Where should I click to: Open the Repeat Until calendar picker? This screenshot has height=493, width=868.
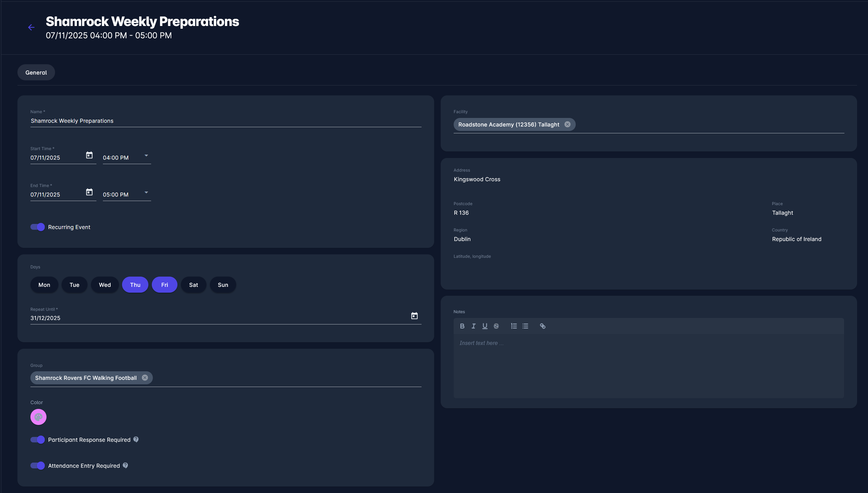[414, 316]
